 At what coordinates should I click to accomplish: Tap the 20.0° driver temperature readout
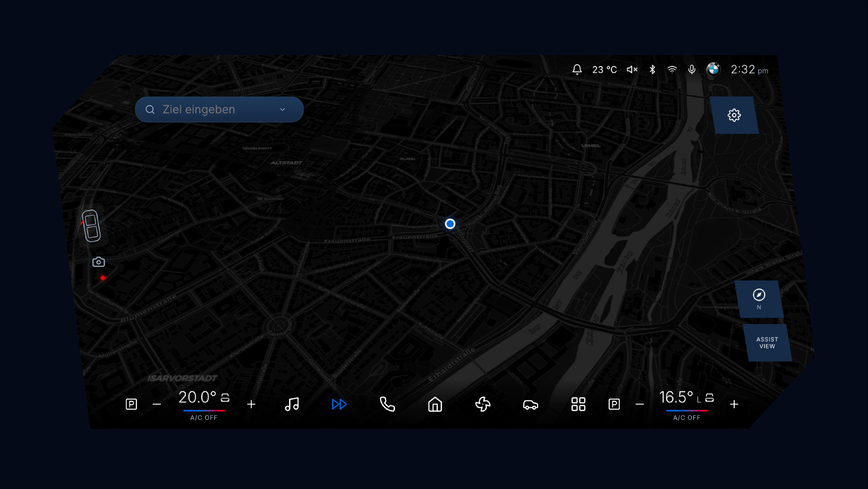coord(197,397)
